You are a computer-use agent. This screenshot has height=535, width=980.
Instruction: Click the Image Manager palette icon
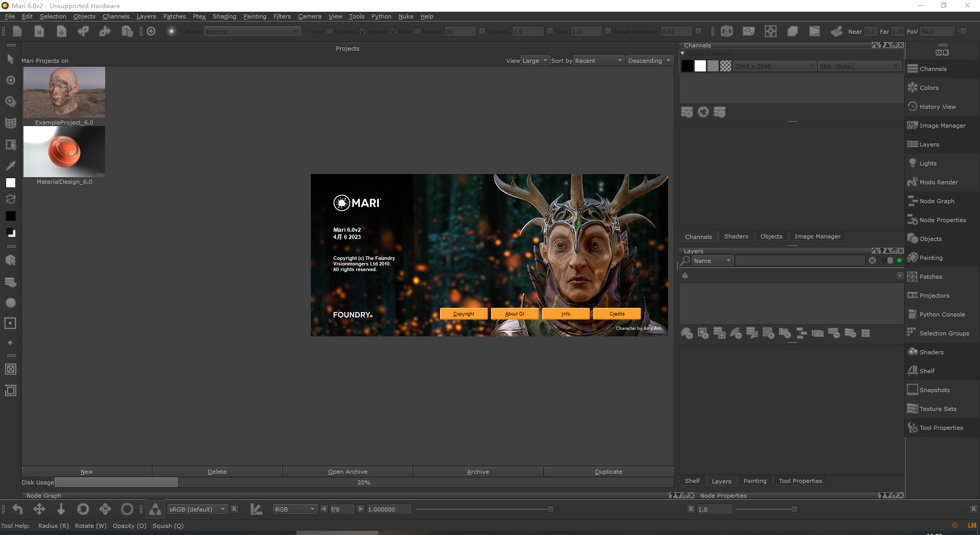pos(913,126)
